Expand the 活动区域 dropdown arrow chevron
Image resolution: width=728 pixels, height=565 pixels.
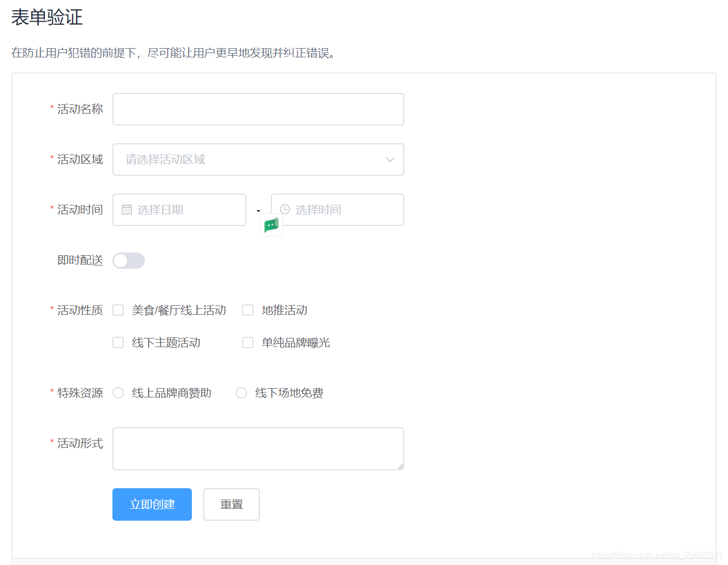390,159
